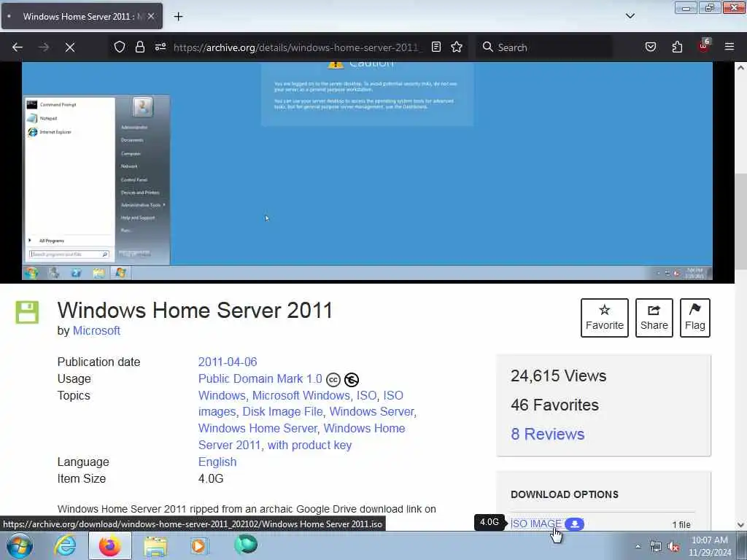
Task: Share this item using the Share button
Action: (654, 318)
